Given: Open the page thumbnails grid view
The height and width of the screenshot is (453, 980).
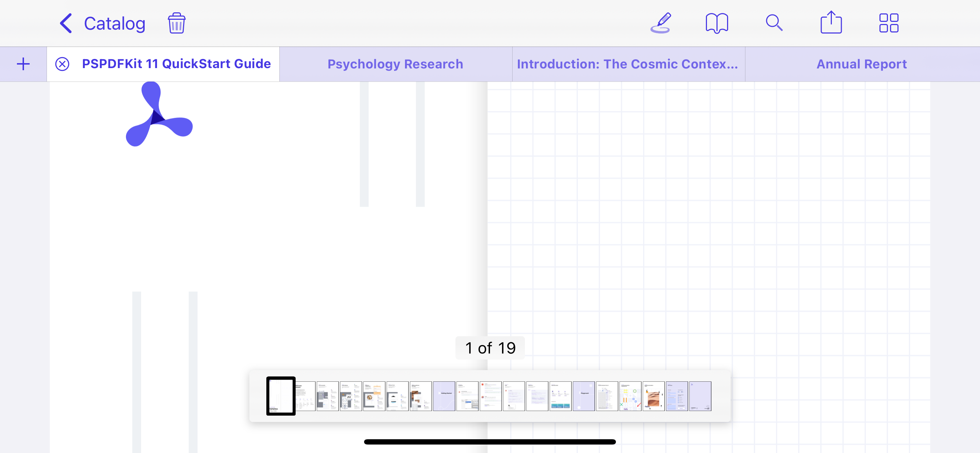Looking at the screenshot, I should pyautogui.click(x=888, y=23).
